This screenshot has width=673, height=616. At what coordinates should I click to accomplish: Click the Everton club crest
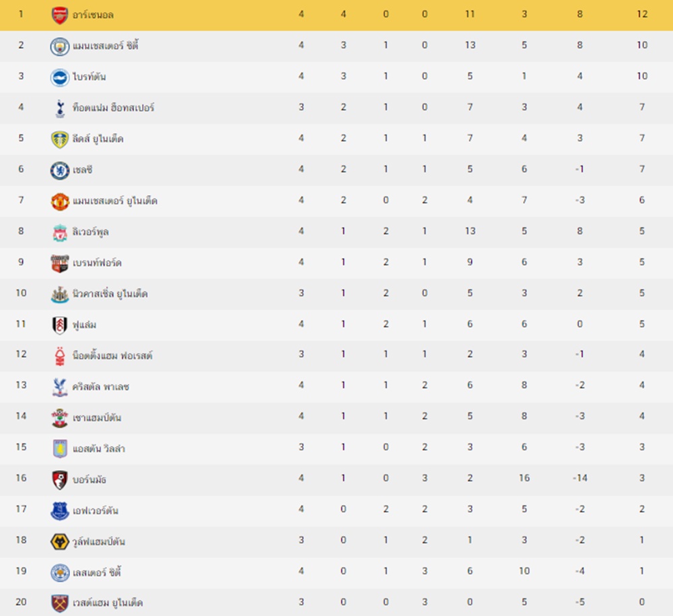coord(60,510)
